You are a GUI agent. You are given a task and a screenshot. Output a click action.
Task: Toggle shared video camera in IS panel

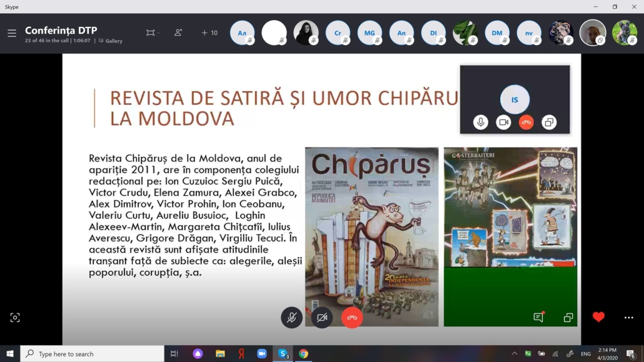point(503,123)
